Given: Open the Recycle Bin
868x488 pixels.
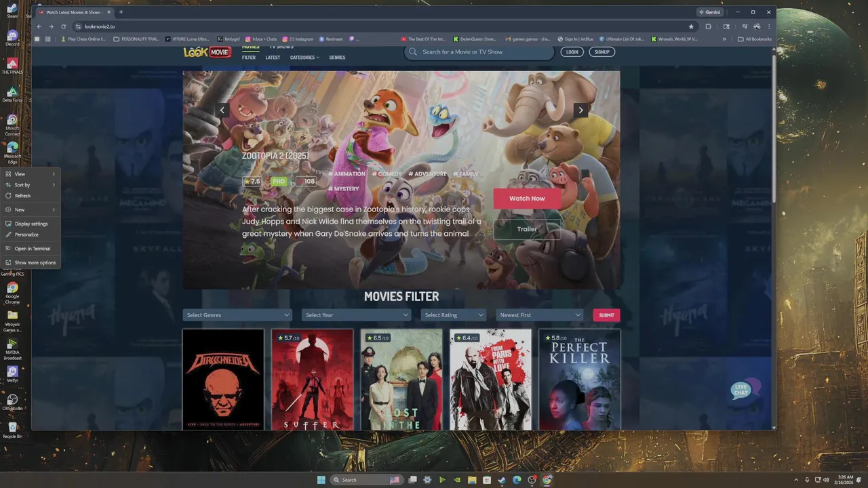Looking at the screenshot, I should [x=12, y=430].
